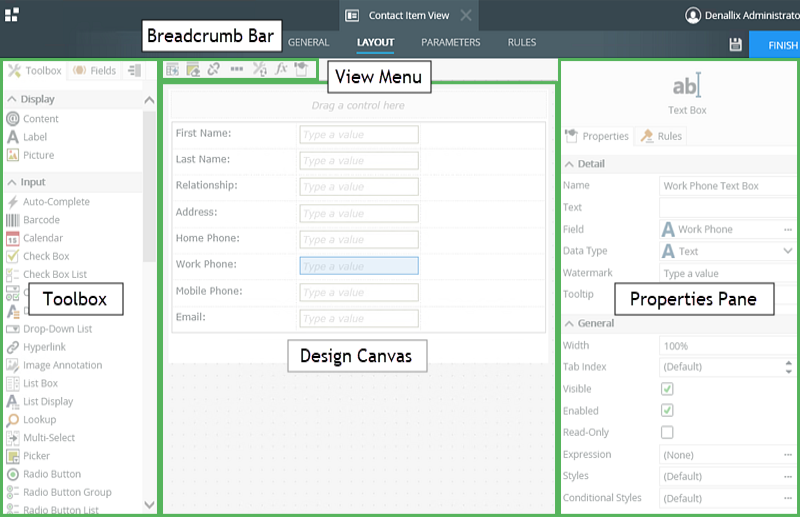The width and height of the screenshot is (800, 517).
Task: Open the Toolbox tab
Action: click(x=35, y=70)
